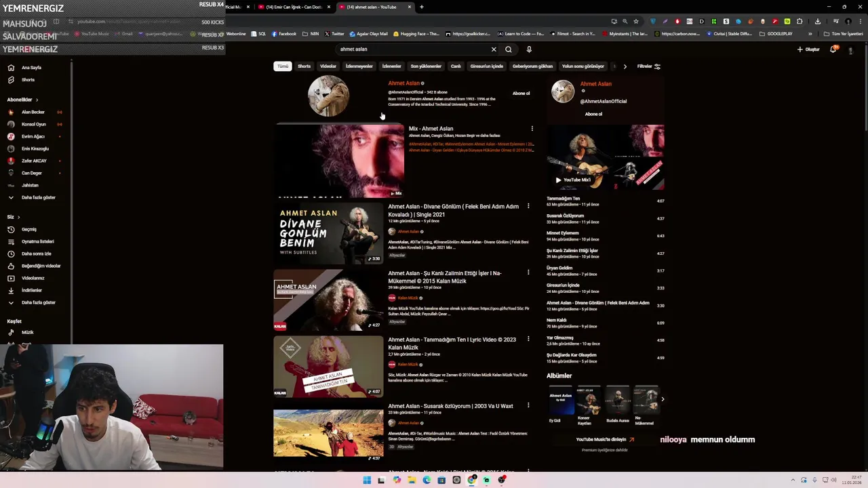Expand the Siz section chevron

tap(18, 217)
